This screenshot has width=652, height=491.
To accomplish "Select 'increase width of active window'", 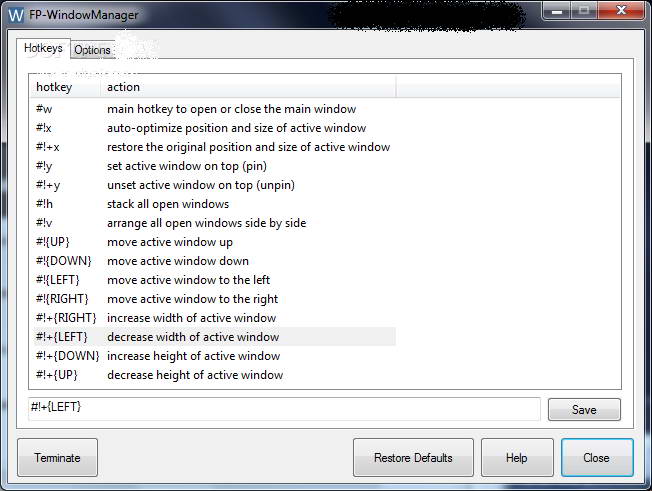I will (x=214, y=318).
